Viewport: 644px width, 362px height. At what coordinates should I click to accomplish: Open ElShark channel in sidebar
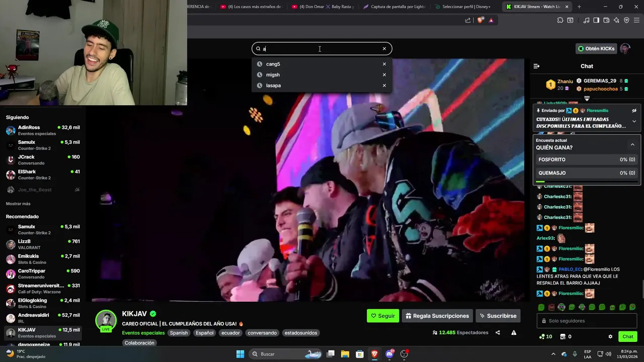tap(43, 174)
